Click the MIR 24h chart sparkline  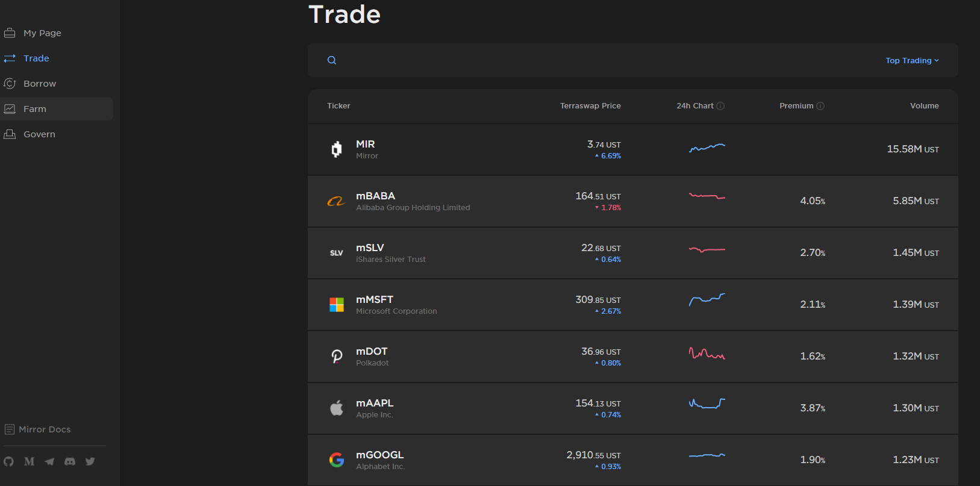pos(707,147)
